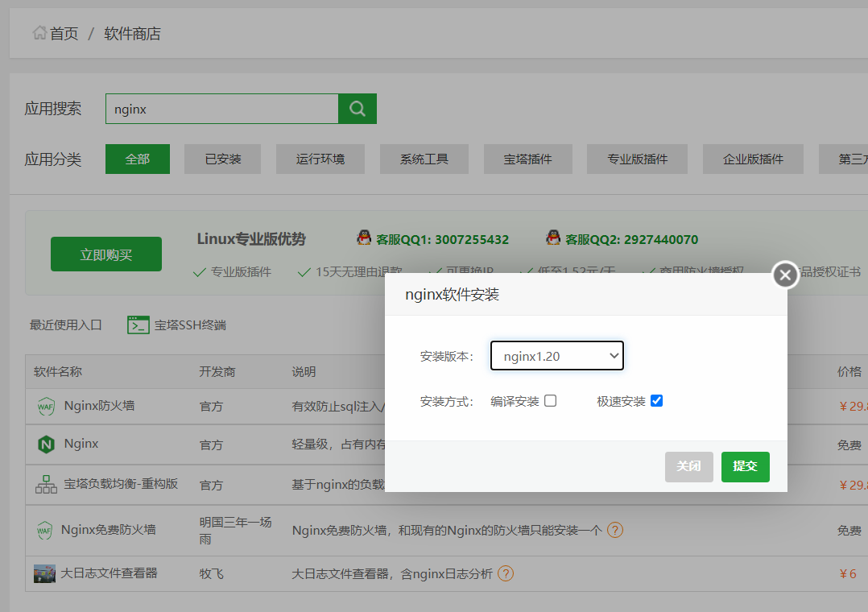Click the 提交 submit button
The image size is (868, 612).
click(745, 466)
